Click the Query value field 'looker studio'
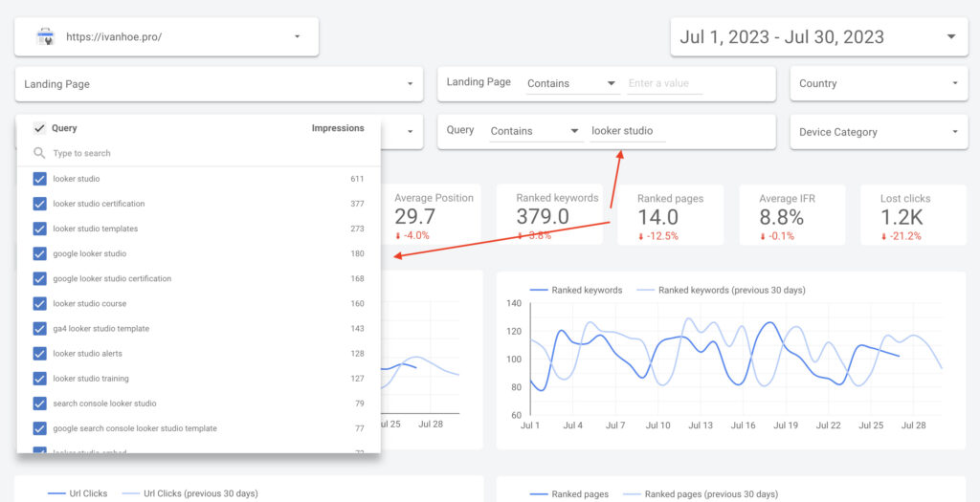Screen dimensions: 980x502 point(628,131)
